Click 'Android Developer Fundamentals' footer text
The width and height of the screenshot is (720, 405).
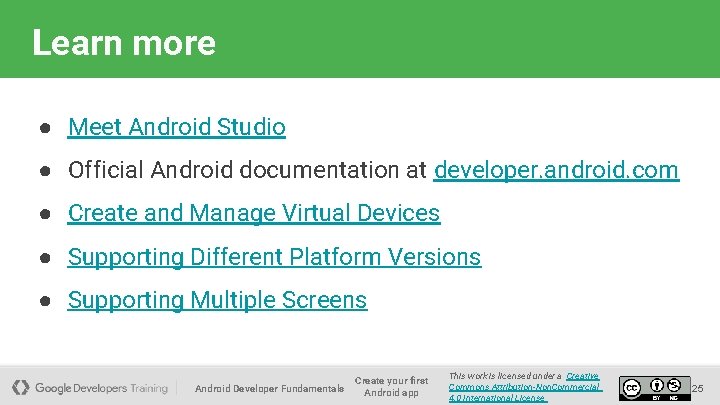click(x=270, y=388)
